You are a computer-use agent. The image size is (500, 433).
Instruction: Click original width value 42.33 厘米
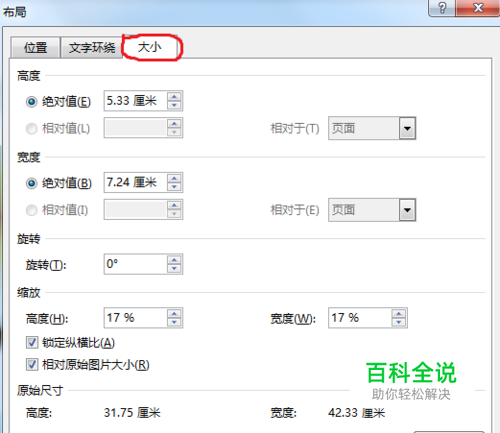[356, 413]
